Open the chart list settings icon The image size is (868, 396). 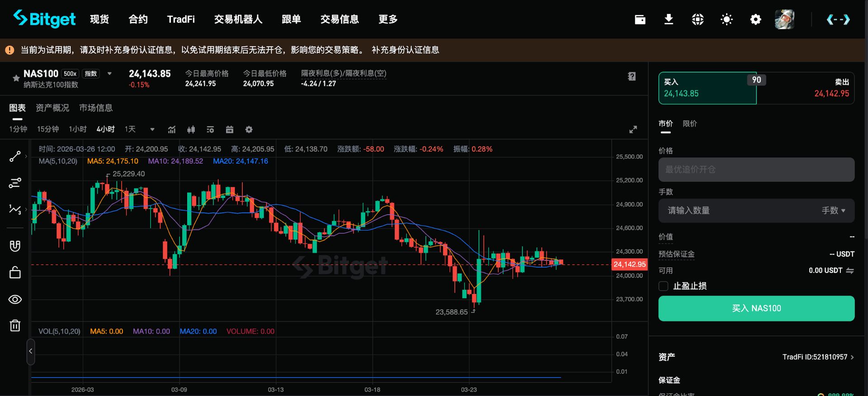(210, 130)
